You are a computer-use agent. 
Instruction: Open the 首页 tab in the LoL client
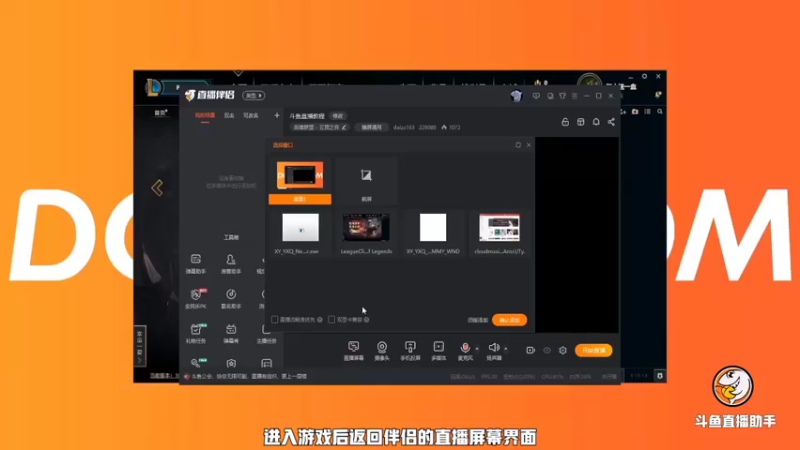point(161,113)
